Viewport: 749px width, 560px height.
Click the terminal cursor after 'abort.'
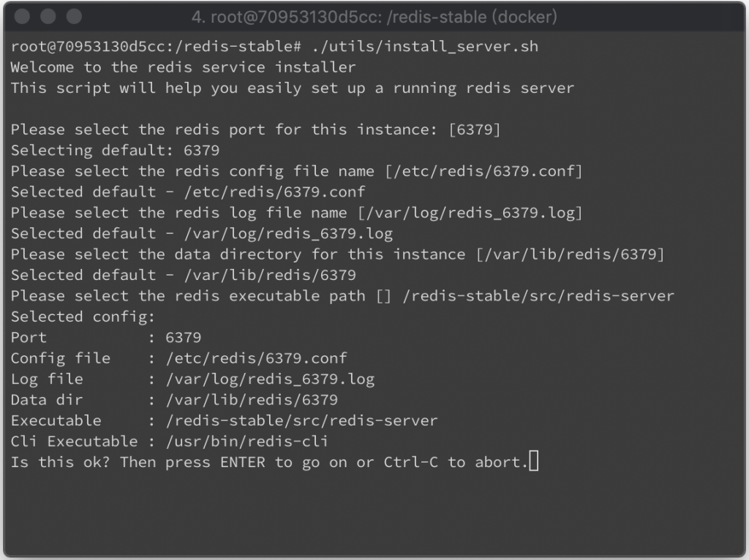click(533, 461)
